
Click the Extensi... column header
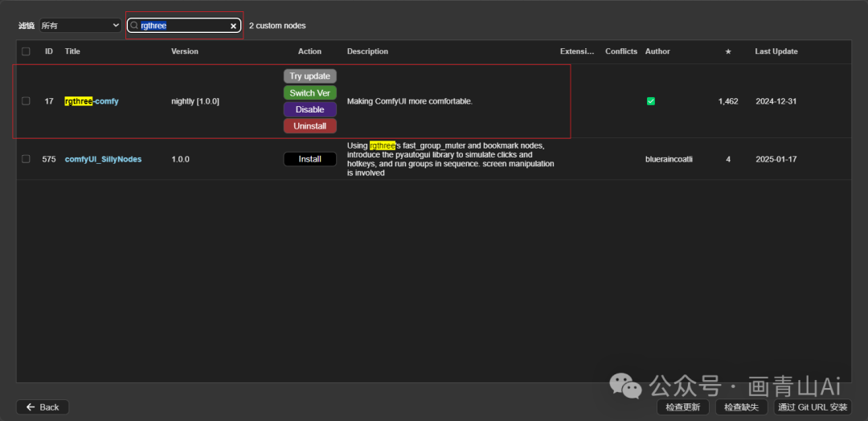tap(577, 51)
